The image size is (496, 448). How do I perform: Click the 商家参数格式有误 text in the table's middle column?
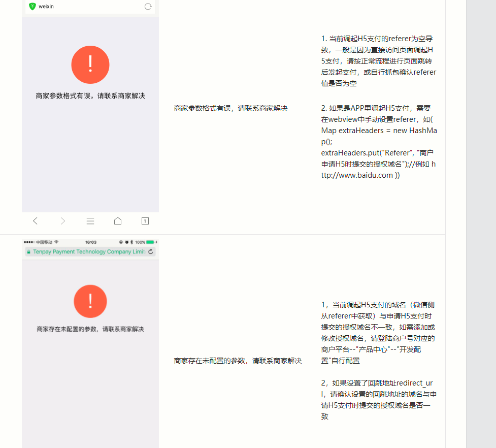tap(230, 108)
